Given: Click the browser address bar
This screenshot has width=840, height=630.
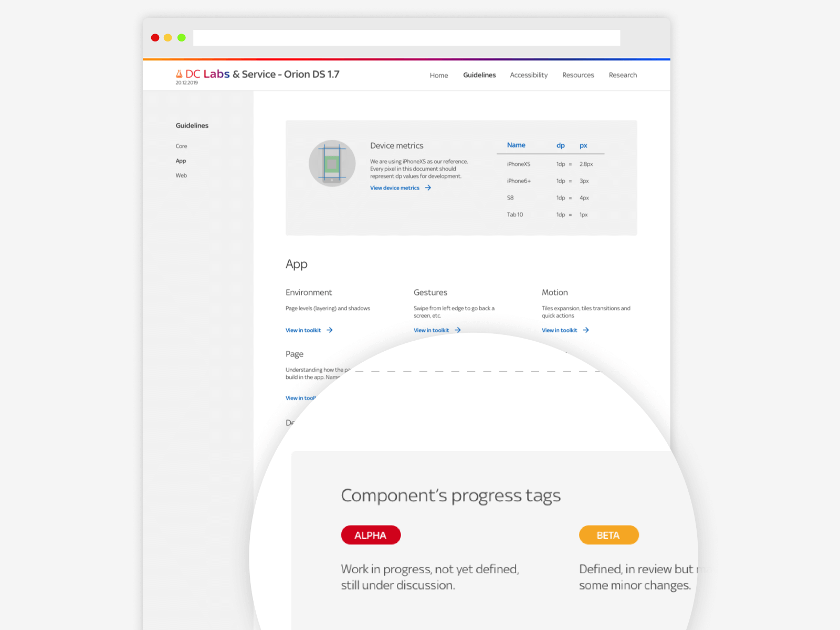Looking at the screenshot, I should (x=406, y=37).
